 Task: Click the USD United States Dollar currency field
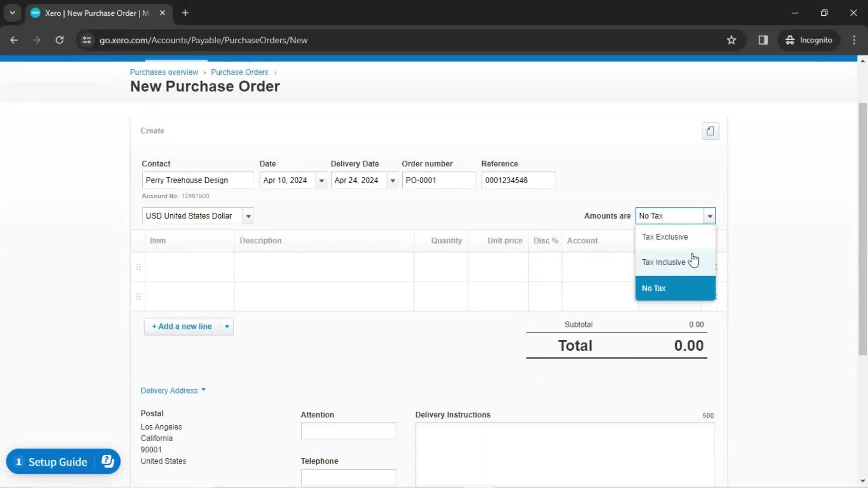pos(192,216)
